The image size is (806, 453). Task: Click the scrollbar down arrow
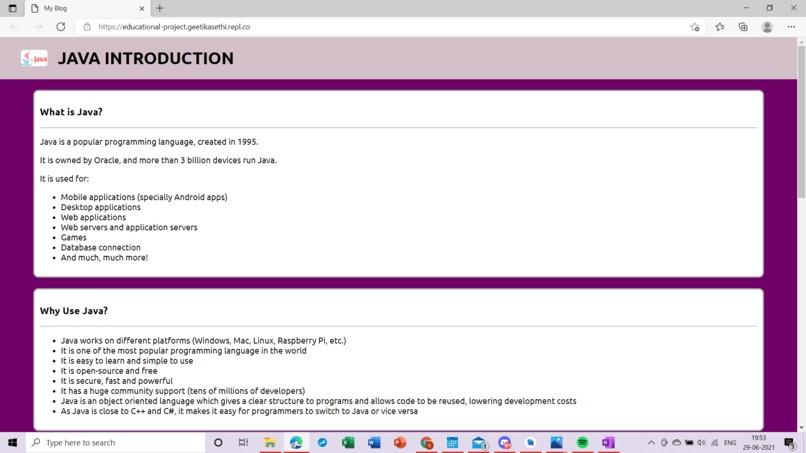point(801,427)
